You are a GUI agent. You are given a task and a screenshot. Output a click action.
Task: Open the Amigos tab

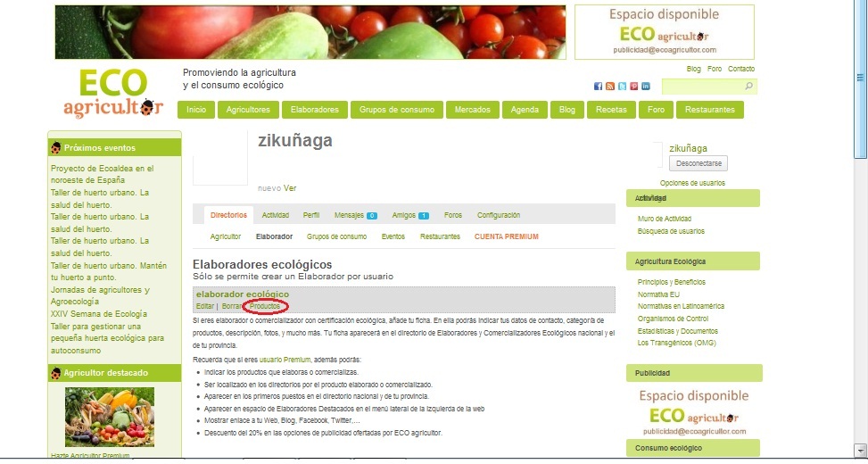[x=409, y=215]
